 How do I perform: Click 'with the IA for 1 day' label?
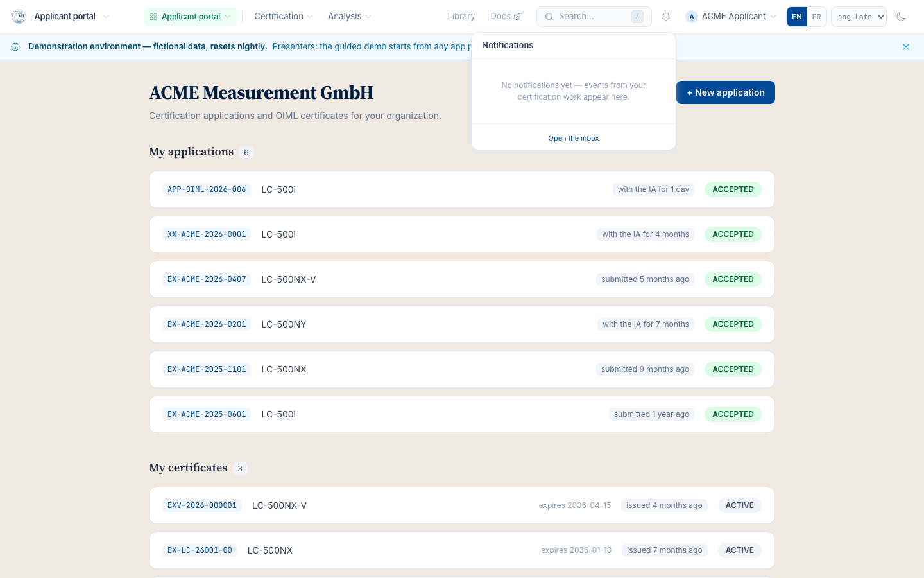tap(653, 189)
